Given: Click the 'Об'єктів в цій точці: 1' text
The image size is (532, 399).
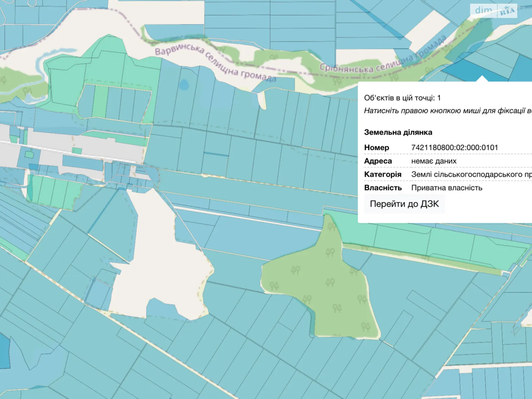Looking at the screenshot, I should click(402, 98).
